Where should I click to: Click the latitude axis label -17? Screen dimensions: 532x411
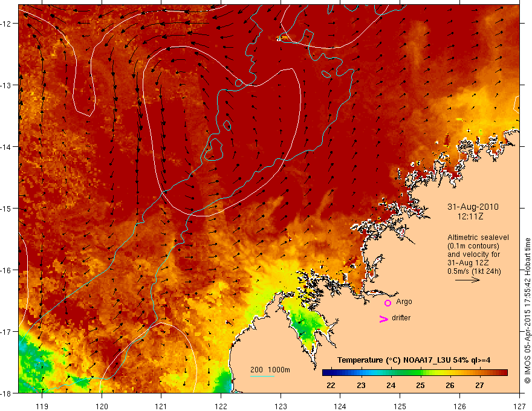tap(7, 332)
